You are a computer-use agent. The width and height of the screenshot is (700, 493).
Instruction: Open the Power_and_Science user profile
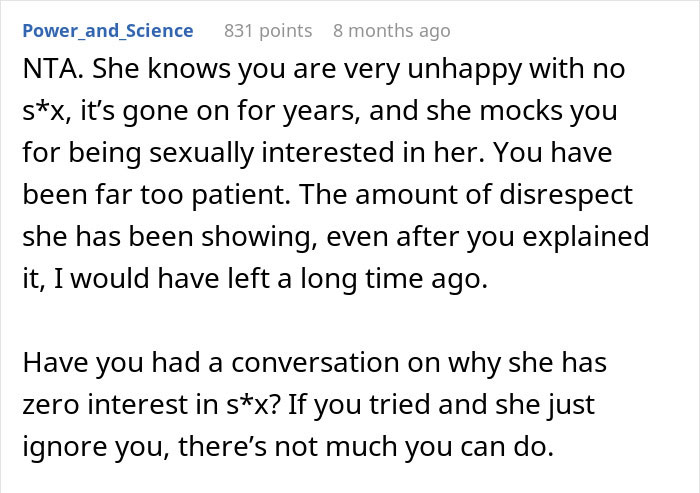tap(107, 30)
